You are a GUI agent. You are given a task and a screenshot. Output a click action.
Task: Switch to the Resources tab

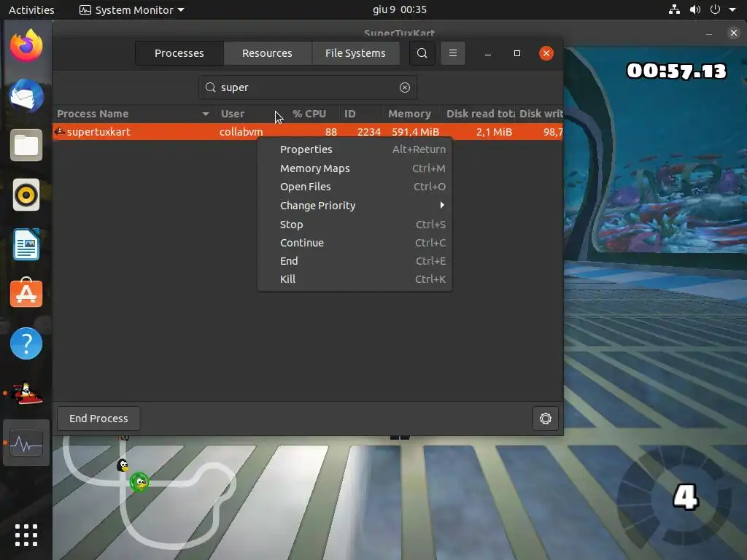click(267, 52)
